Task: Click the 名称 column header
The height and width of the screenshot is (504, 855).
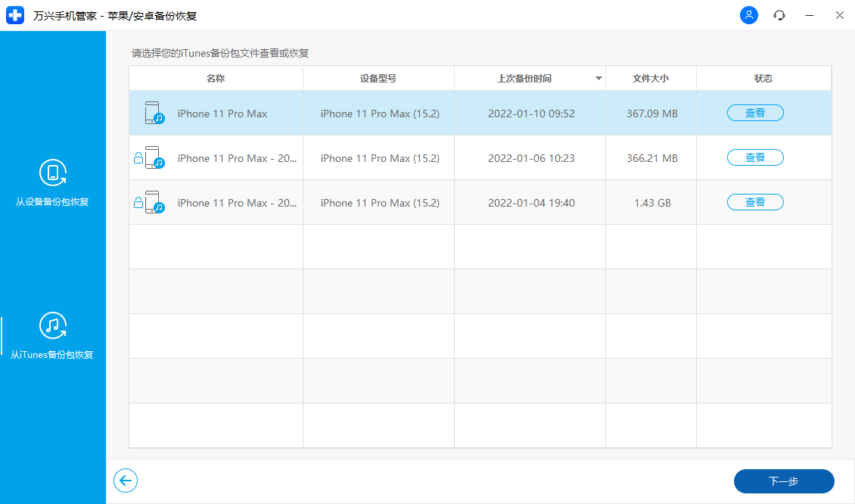Action: coord(215,78)
